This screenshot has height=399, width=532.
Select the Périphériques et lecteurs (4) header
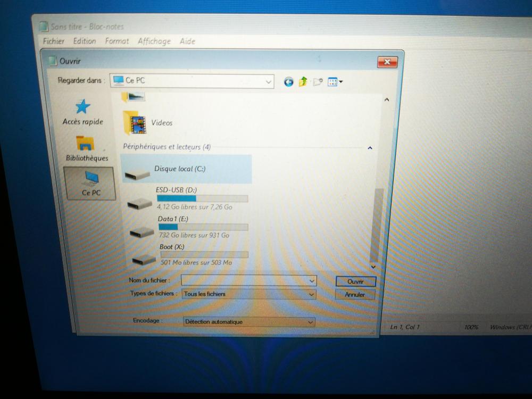(167, 147)
